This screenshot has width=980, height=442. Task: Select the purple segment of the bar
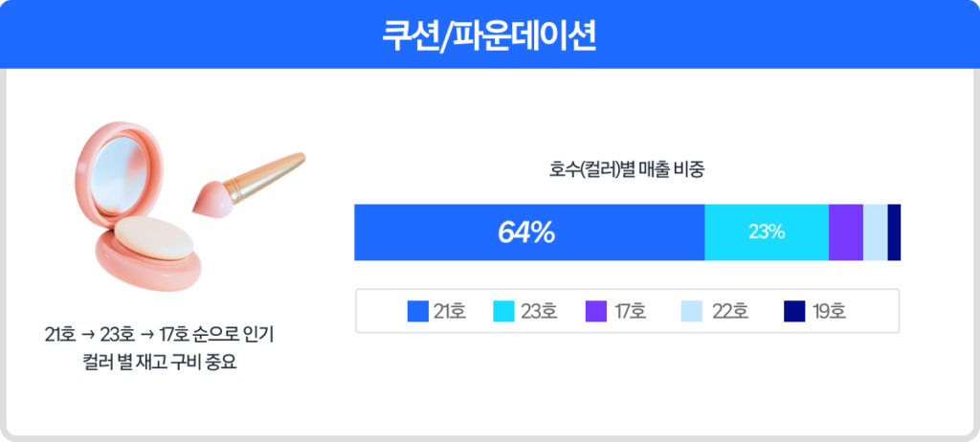click(845, 232)
